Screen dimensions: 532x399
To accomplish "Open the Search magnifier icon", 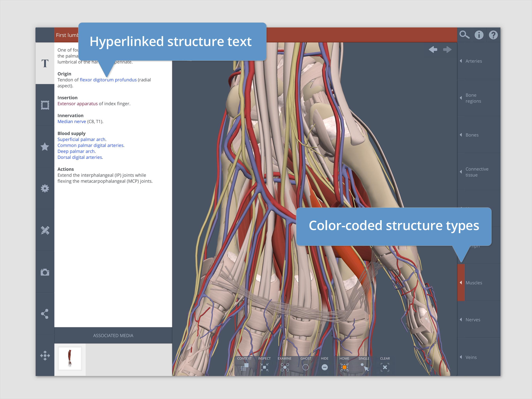I will click(464, 35).
